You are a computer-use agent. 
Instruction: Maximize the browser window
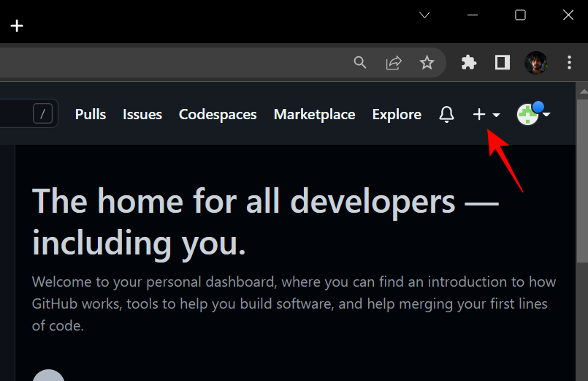click(x=521, y=15)
